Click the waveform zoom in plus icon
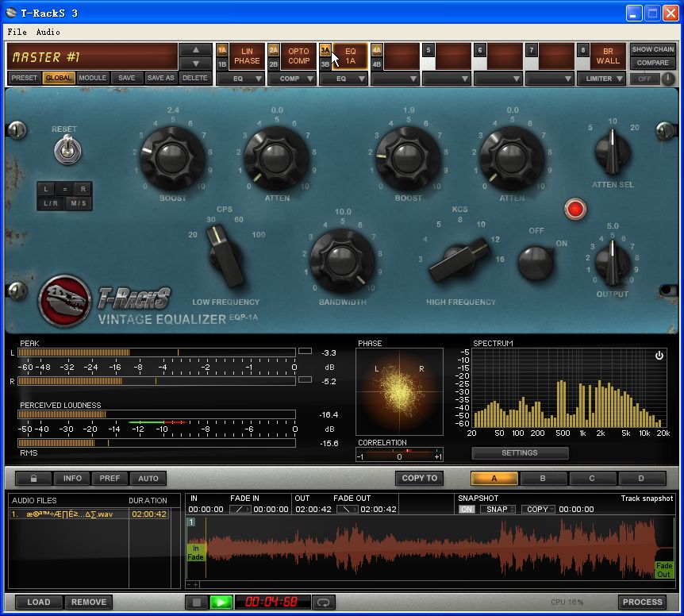This screenshot has width=684, height=616. pyautogui.click(x=196, y=584)
